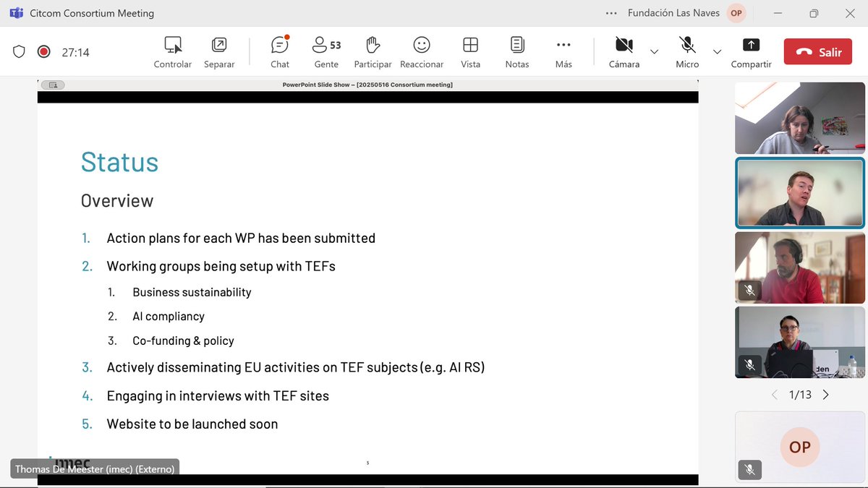The height and width of the screenshot is (488, 868).
Task: Click 'Action plans for each WP has been submitted'
Action: 241,238
